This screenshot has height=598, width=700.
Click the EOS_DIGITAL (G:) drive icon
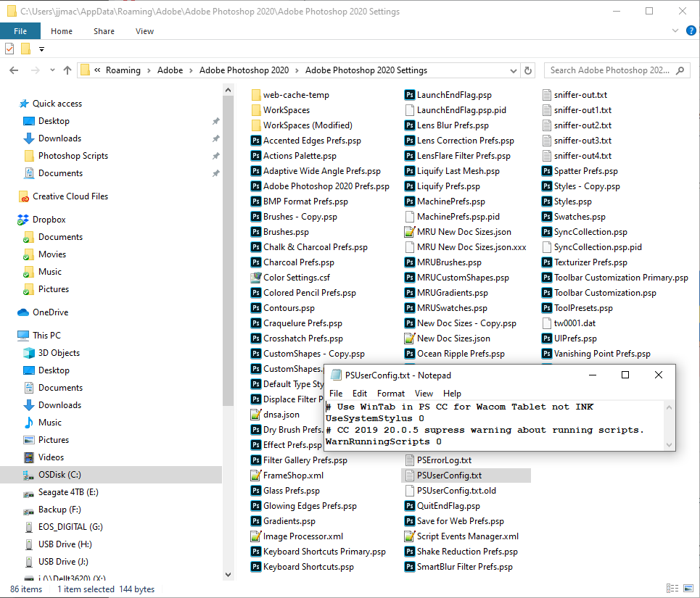(x=28, y=527)
